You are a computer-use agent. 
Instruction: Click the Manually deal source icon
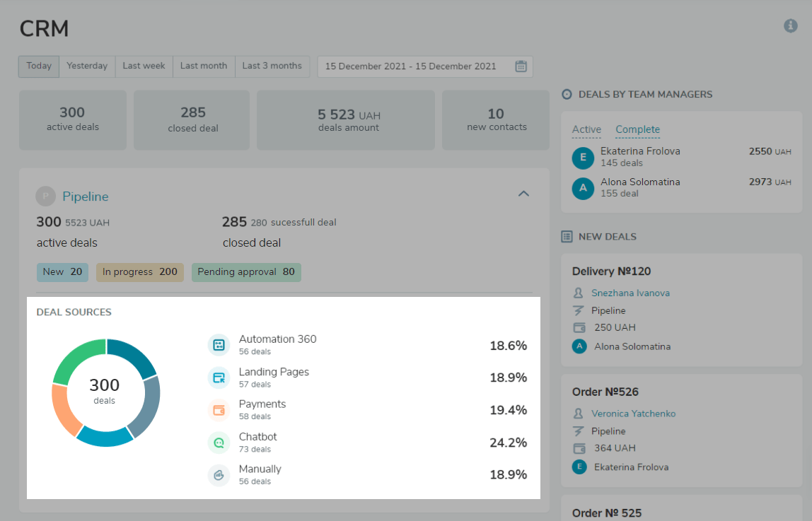(219, 474)
